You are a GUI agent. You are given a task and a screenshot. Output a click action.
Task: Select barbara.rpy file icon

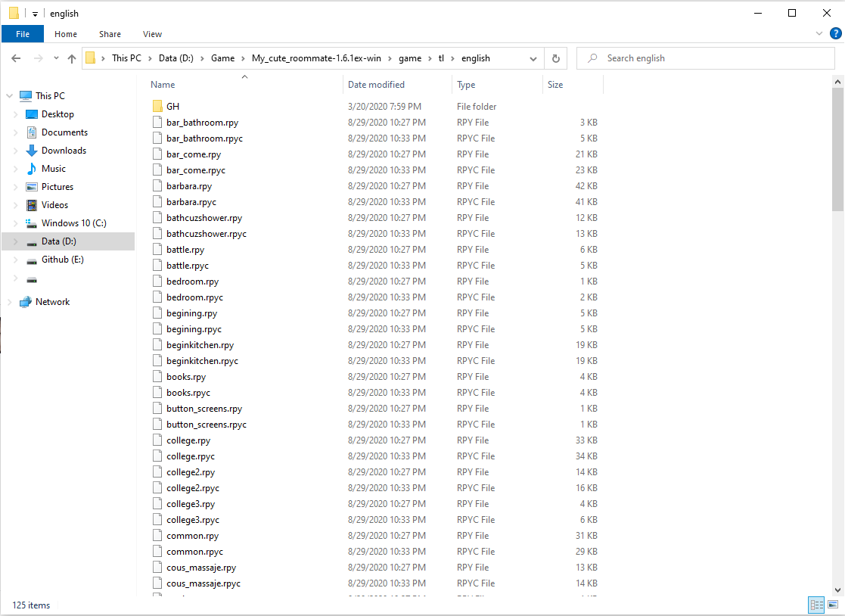[157, 186]
